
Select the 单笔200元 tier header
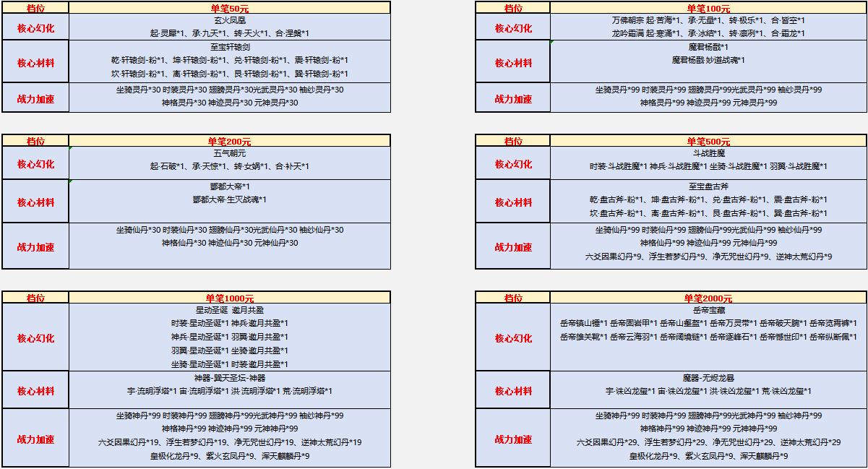point(230,141)
